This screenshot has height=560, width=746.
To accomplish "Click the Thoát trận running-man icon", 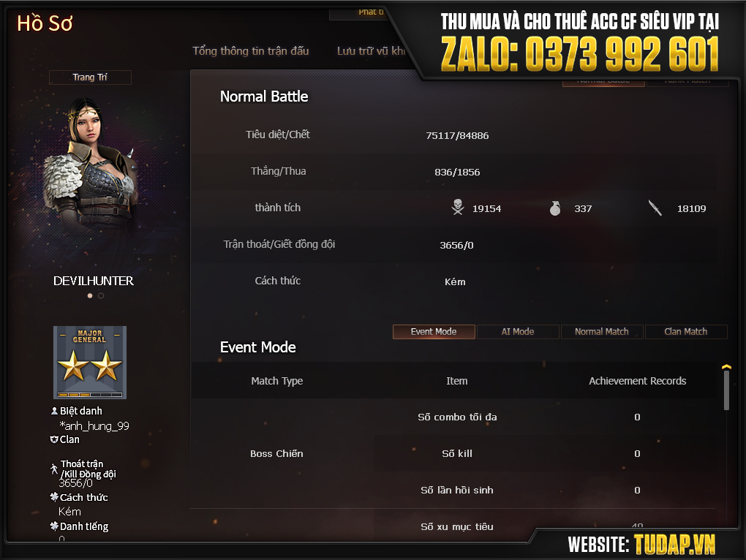I will coord(54,469).
